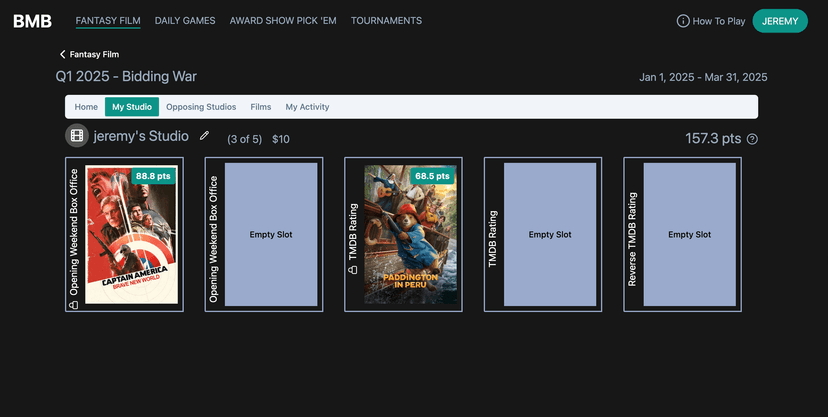The image size is (828, 417).
Task: Go back via Fantasy Film link
Action: coord(94,54)
